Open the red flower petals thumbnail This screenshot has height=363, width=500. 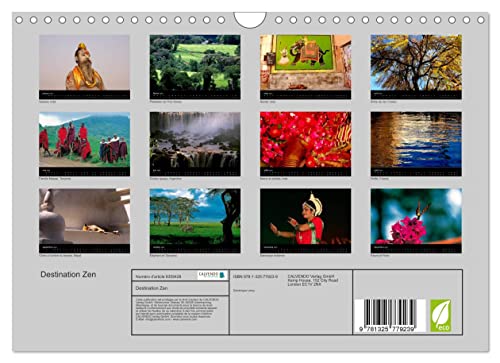point(306,144)
